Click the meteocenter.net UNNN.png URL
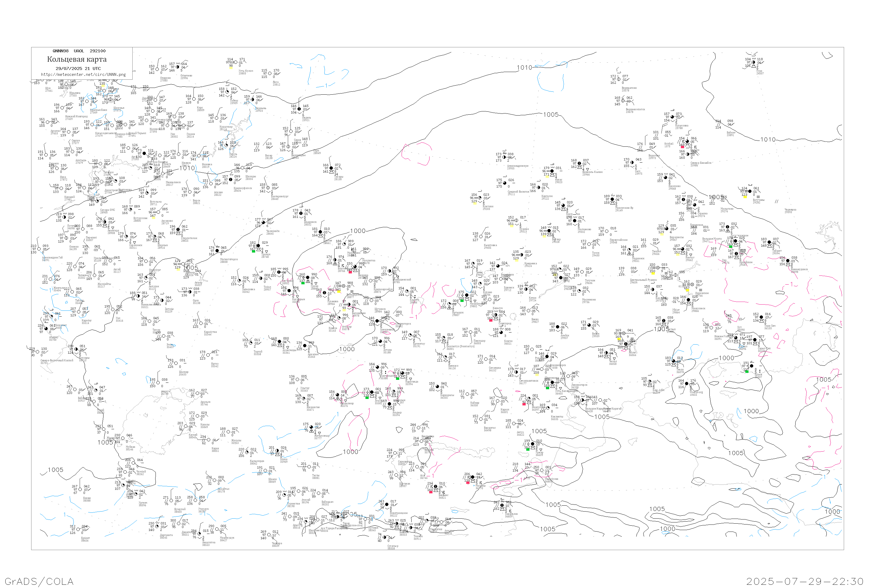Viewport: 882px width, 588px height. pyautogui.click(x=83, y=75)
